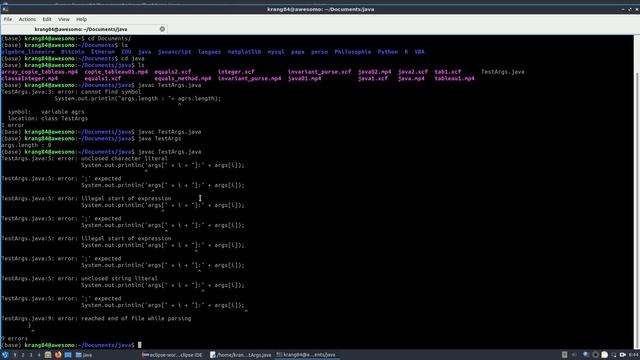Click java01.mp4 in the listing
Image resolution: width=640 pixels, height=360 pixels.
304,78
